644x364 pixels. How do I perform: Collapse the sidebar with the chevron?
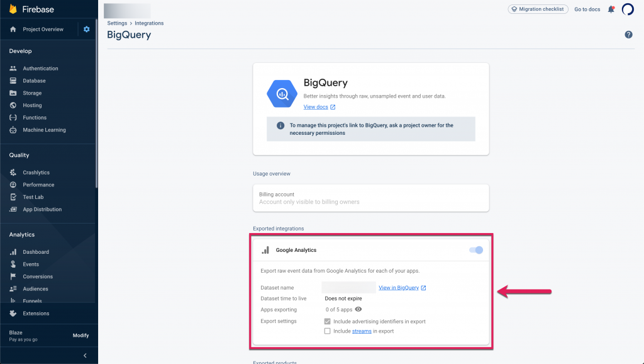coord(85,356)
